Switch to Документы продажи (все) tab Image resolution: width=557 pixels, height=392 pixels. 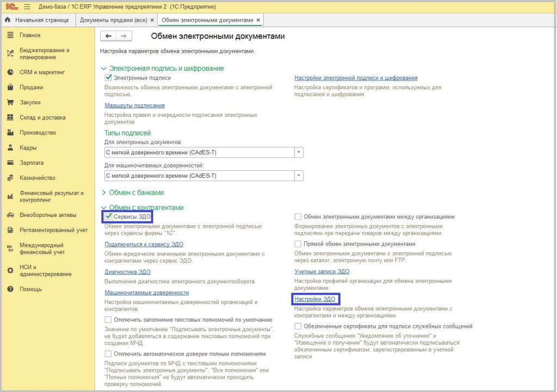click(x=113, y=20)
